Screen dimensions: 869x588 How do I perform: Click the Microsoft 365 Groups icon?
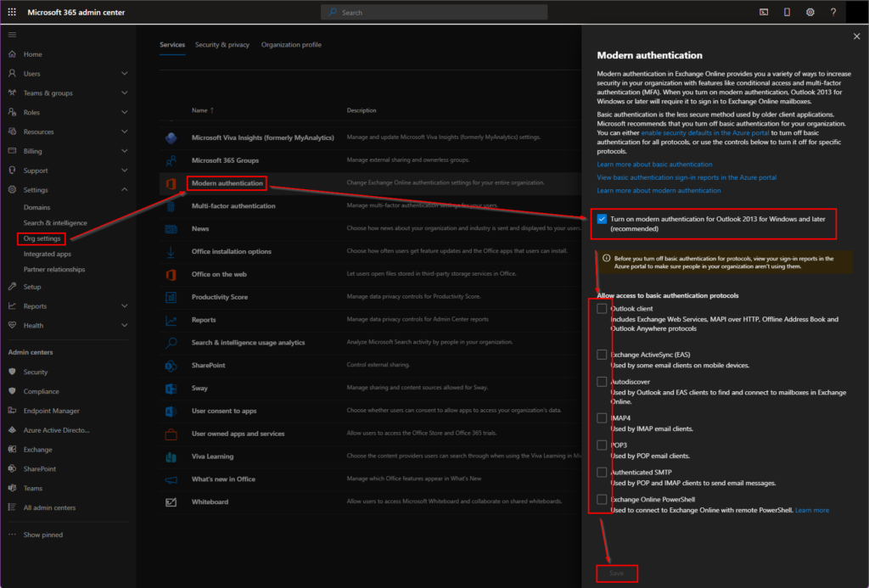point(171,160)
